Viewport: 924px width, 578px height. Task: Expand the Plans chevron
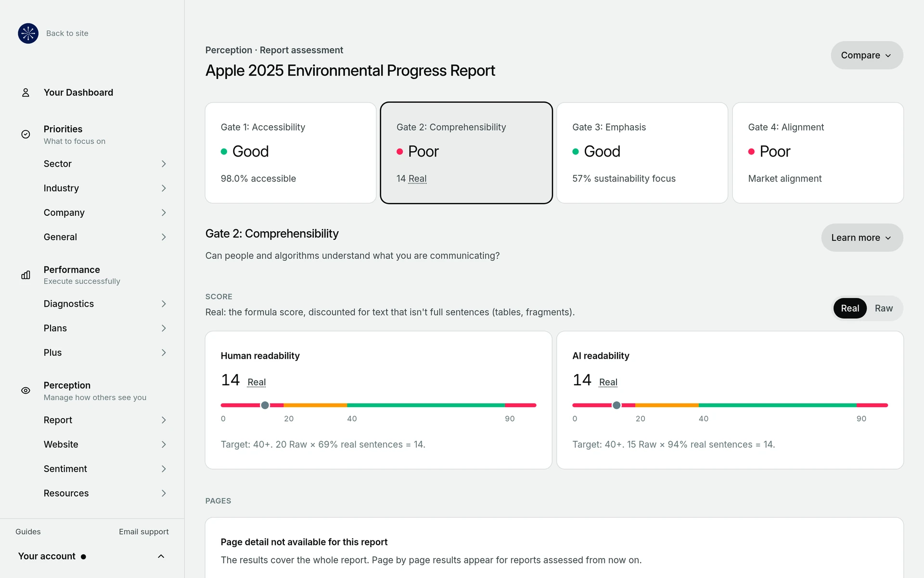click(164, 328)
